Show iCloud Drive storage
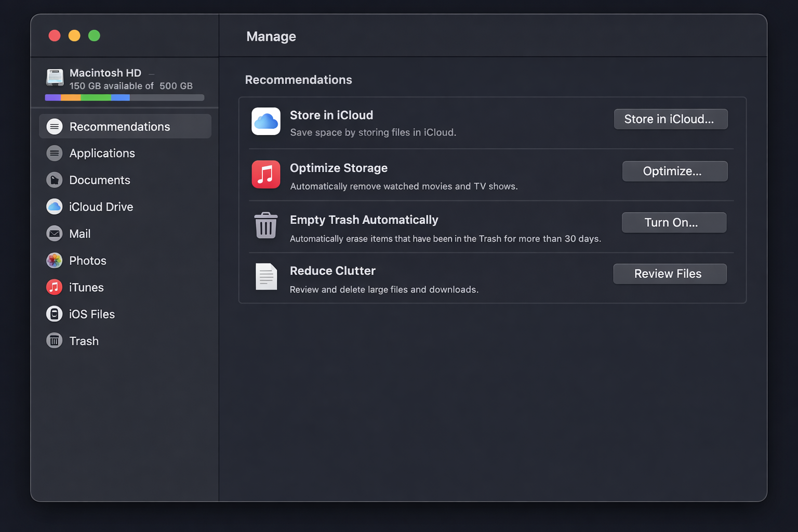Screen dimensions: 798x532 pos(125,207)
